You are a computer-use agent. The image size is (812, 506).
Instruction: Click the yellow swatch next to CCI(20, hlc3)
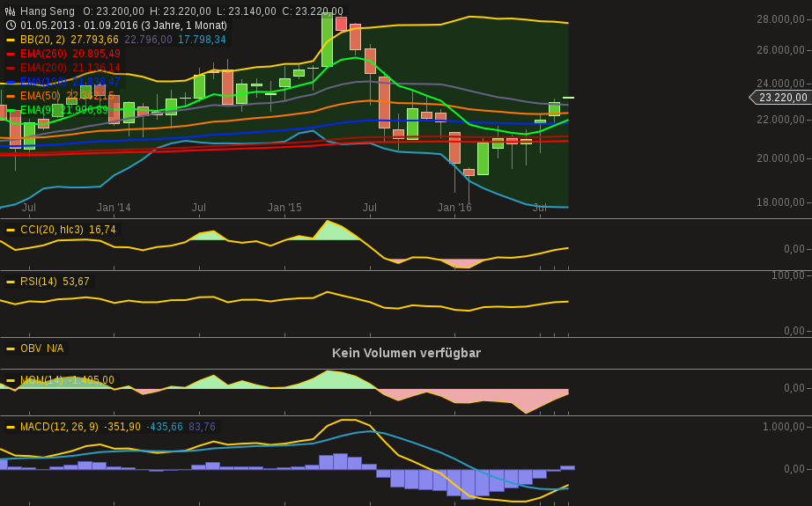11,230
